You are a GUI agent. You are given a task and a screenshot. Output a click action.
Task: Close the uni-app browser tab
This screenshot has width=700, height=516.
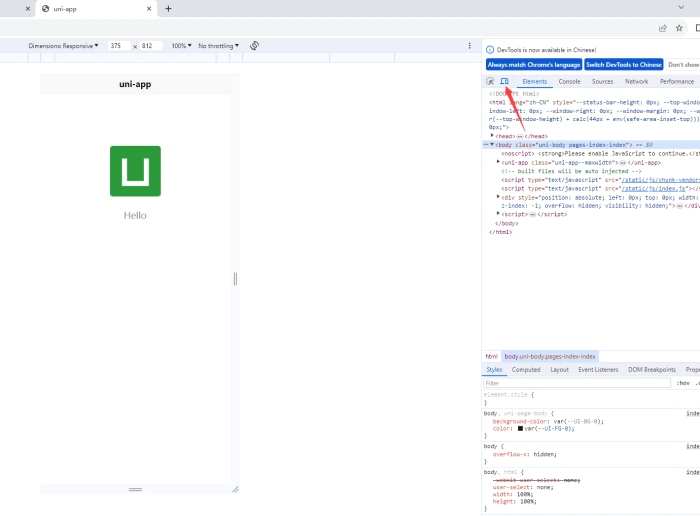(x=149, y=8)
